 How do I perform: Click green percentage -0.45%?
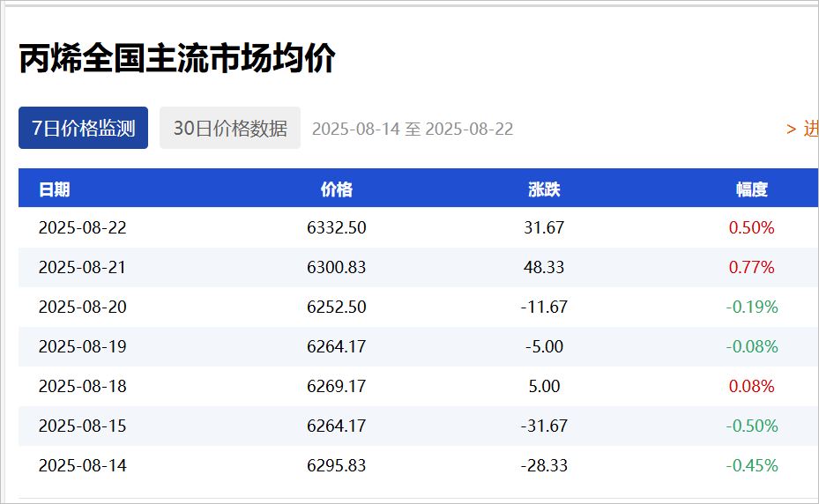coord(752,466)
